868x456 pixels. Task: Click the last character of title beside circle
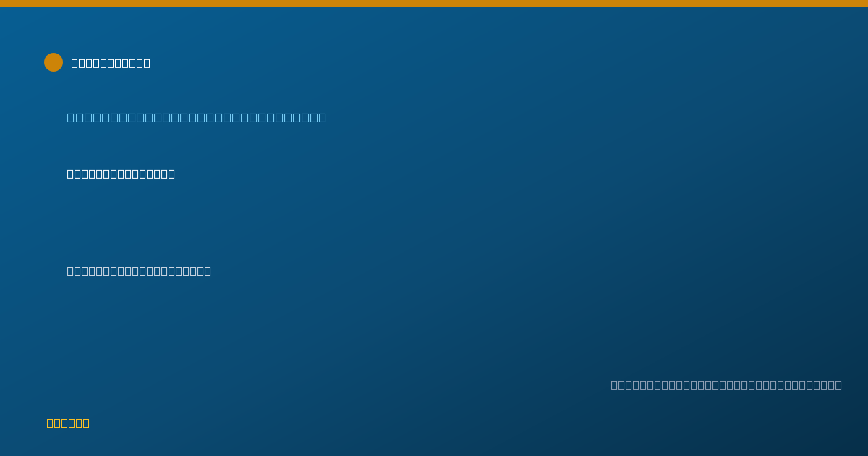tap(147, 63)
